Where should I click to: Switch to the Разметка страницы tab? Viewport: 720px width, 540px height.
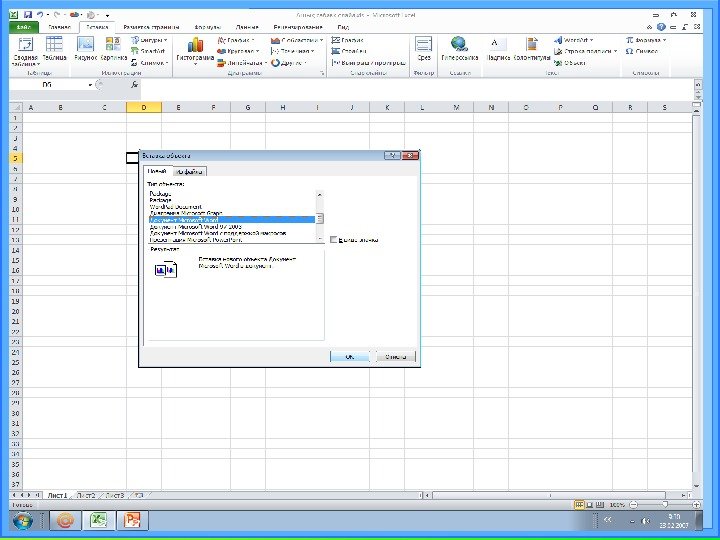tap(151, 27)
